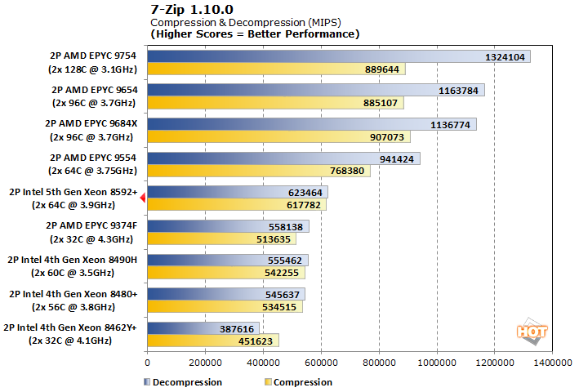This screenshot has width=579, height=392.
Task: Click the 889644 compression bar value
Action: [x=382, y=69]
